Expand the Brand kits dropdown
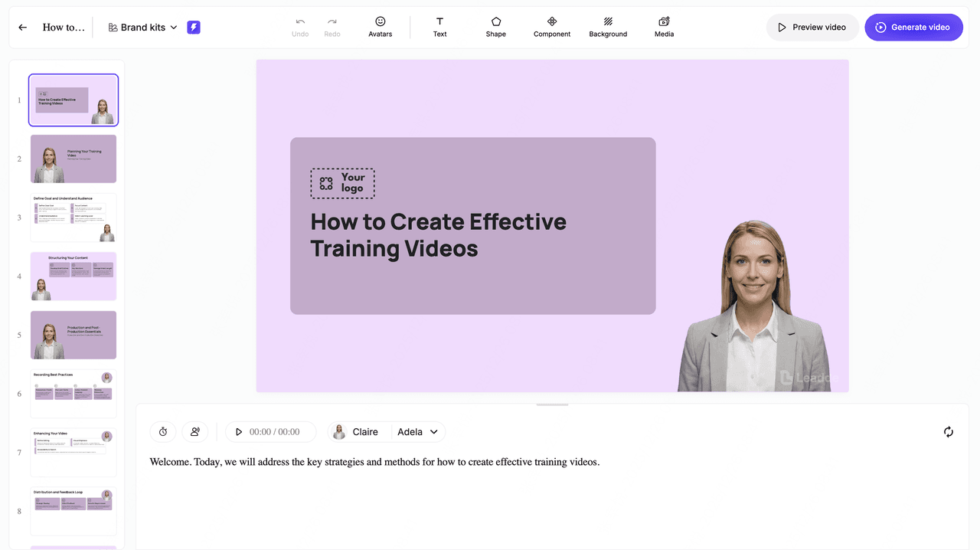 coord(143,28)
